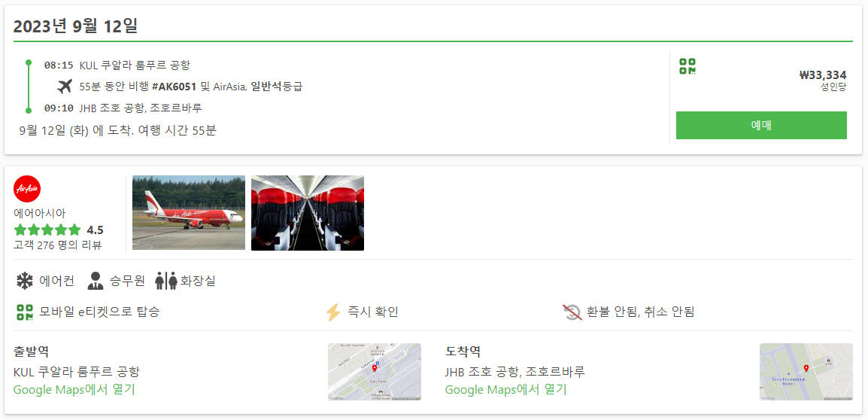The width and height of the screenshot is (868, 420).
Task: Click the Johor airport map thumbnail
Action: tap(806, 372)
